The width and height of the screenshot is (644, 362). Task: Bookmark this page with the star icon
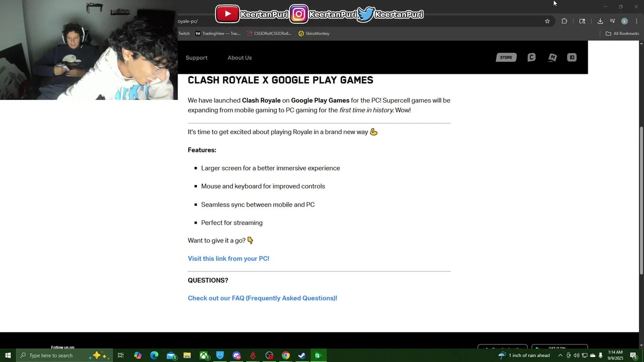[x=547, y=21]
